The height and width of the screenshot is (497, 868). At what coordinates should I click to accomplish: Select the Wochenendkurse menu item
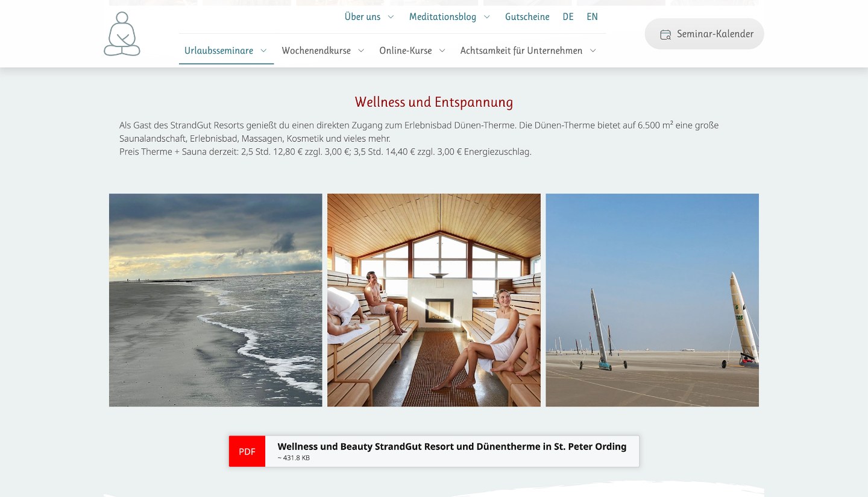click(316, 51)
